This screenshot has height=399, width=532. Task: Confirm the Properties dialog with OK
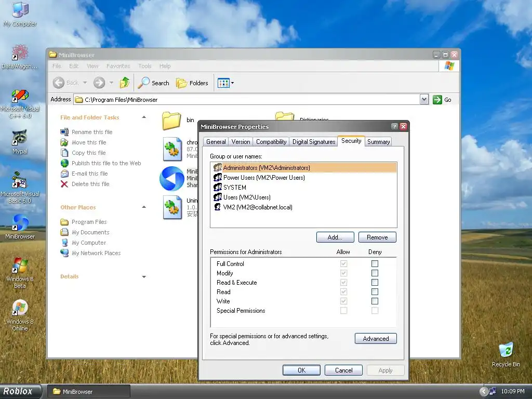301,370
